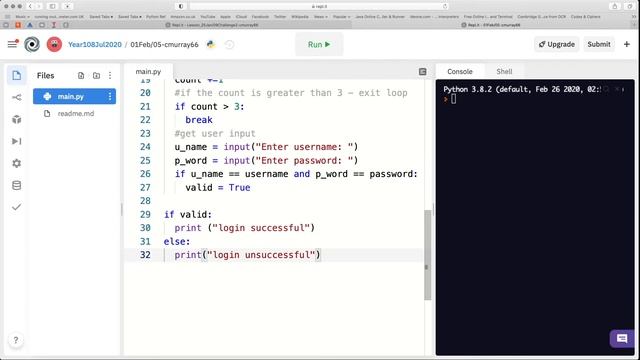Viewport: 640px width, 360px height.
Task: Open the Debugger sidebar icon
Action: [16, 141]
